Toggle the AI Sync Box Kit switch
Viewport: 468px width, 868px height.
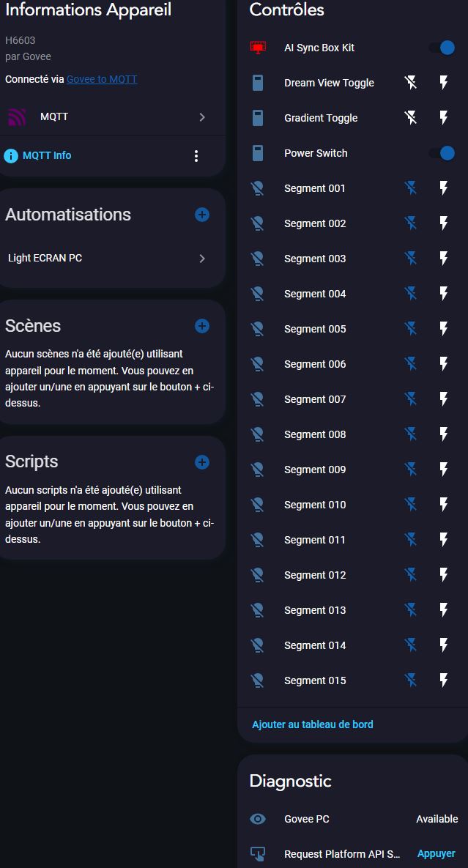[442, 48]
